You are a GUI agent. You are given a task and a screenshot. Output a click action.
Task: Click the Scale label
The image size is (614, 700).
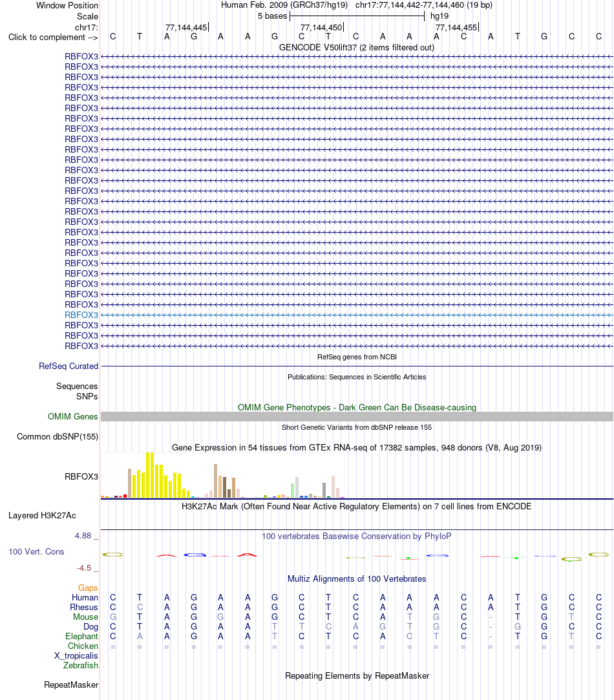[x=87, y=17]
